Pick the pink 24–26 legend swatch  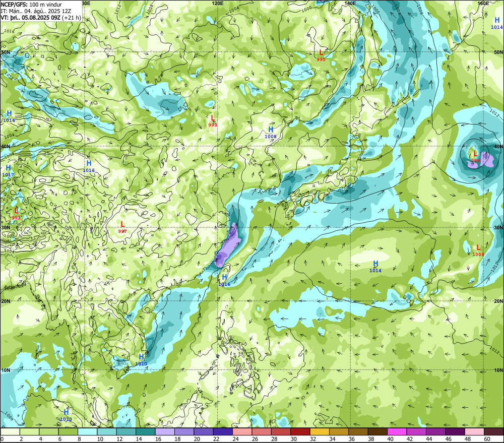pyautogui.click(x=242, y=432)
